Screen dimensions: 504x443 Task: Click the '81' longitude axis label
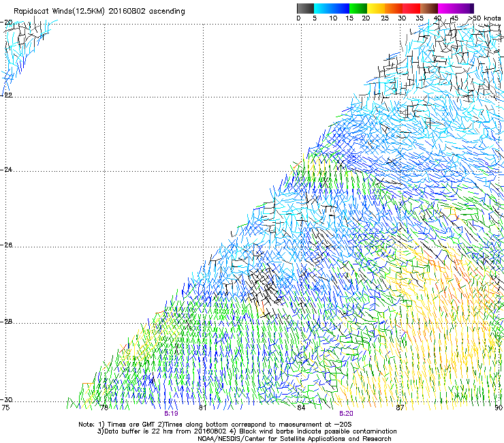point(202,408)
